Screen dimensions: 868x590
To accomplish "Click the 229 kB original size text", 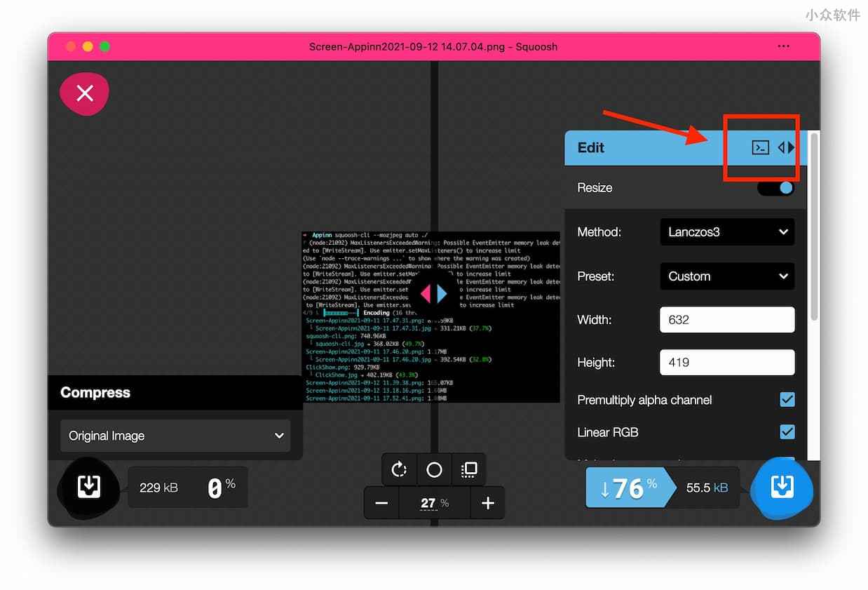I will point(158,487).
